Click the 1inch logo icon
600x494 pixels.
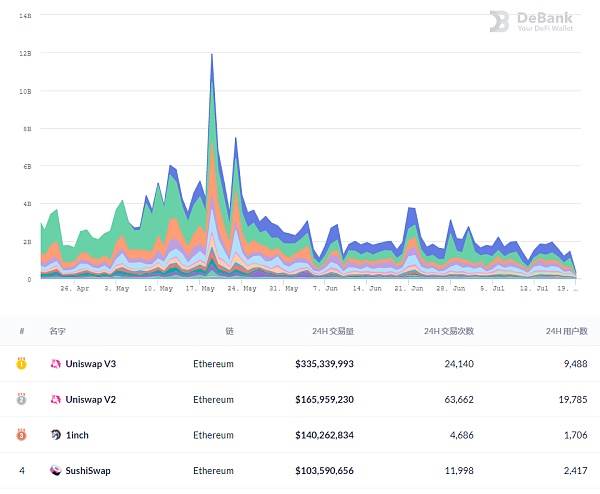56,435
